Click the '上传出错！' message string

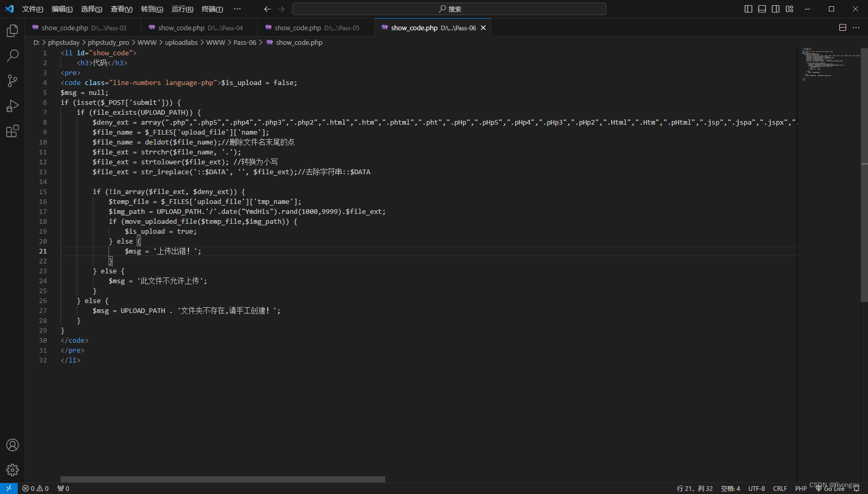pos(177,251)
